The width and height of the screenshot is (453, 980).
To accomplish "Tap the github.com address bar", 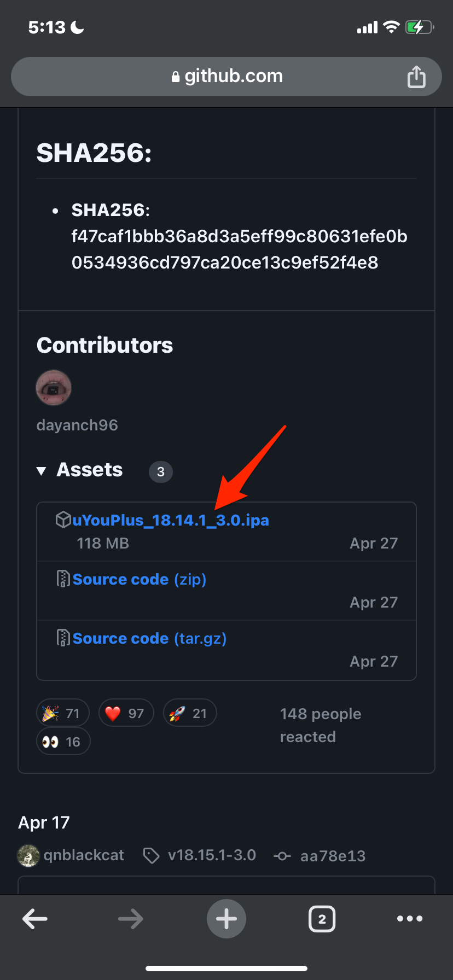I will tap(226, 77).
